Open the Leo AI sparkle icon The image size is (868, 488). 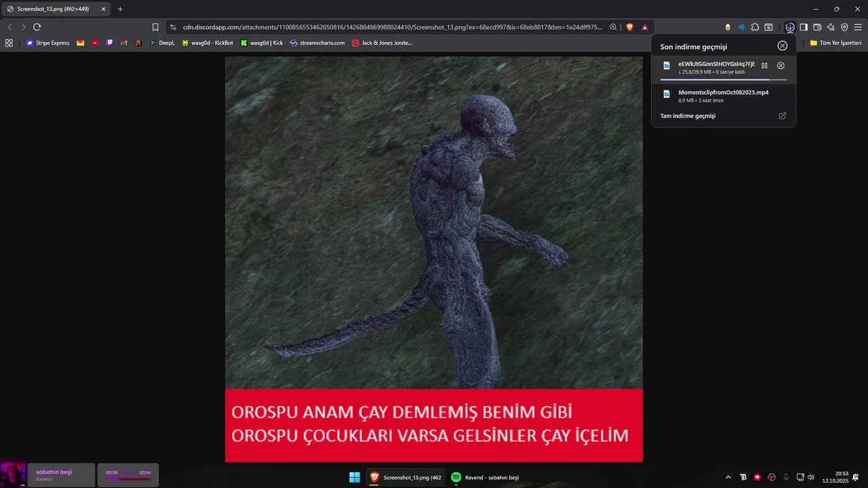831,27
